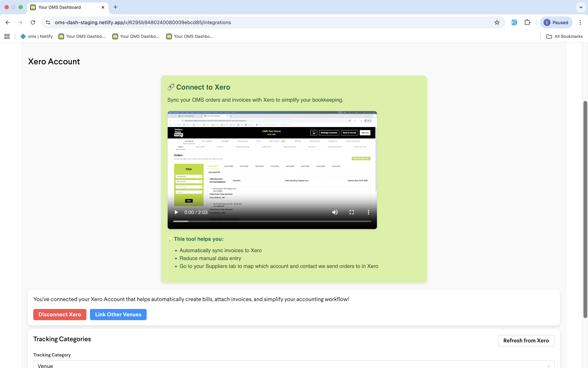Click the browser forward arrow
Viewport: 588px width, 368px height.
pos(20,22)
